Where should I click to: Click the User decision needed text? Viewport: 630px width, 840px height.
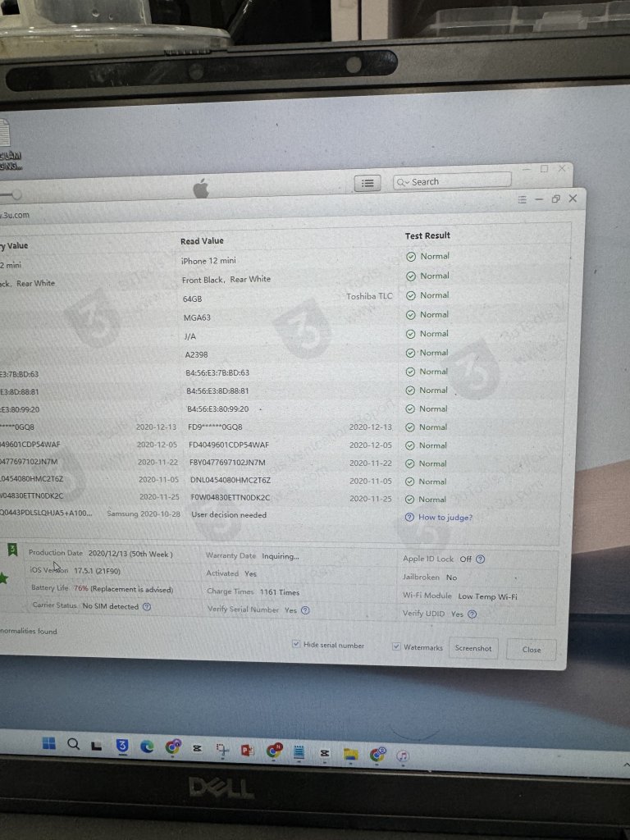[229, 515]
